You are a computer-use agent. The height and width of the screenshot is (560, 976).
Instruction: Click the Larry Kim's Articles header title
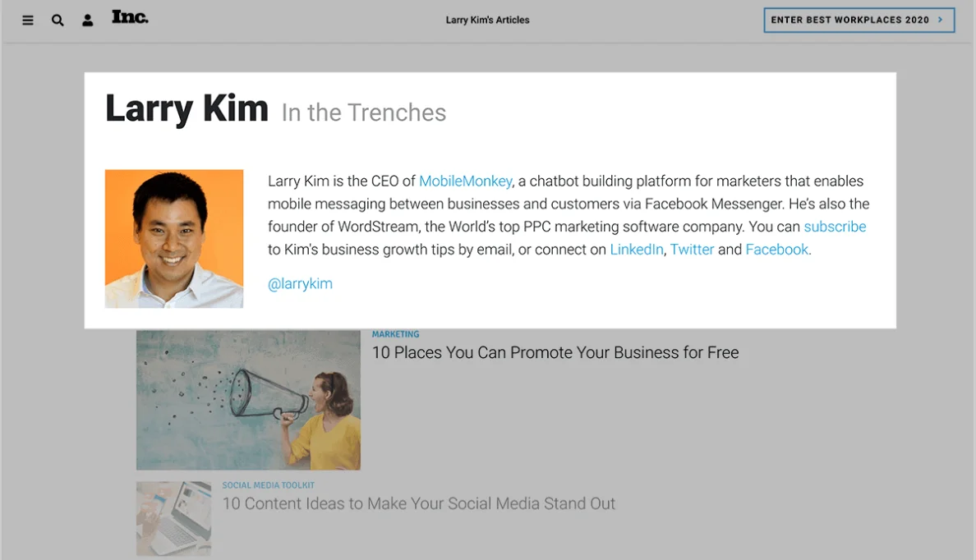[487, 20]
